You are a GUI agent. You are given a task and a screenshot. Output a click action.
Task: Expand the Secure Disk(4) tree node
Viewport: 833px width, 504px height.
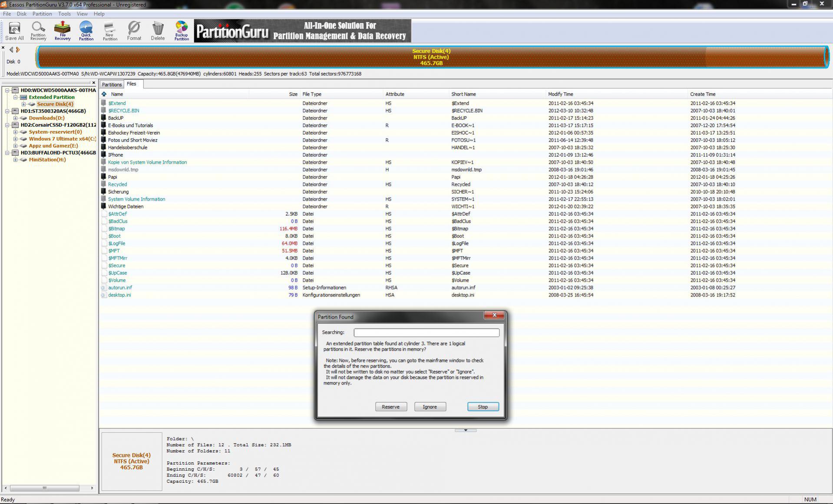click(24, 104)
